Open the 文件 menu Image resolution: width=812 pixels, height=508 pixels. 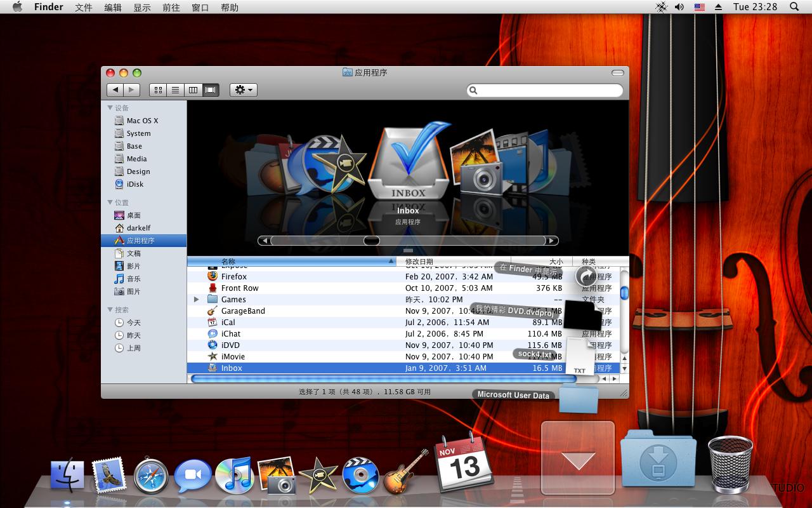(x=84, y=8)
